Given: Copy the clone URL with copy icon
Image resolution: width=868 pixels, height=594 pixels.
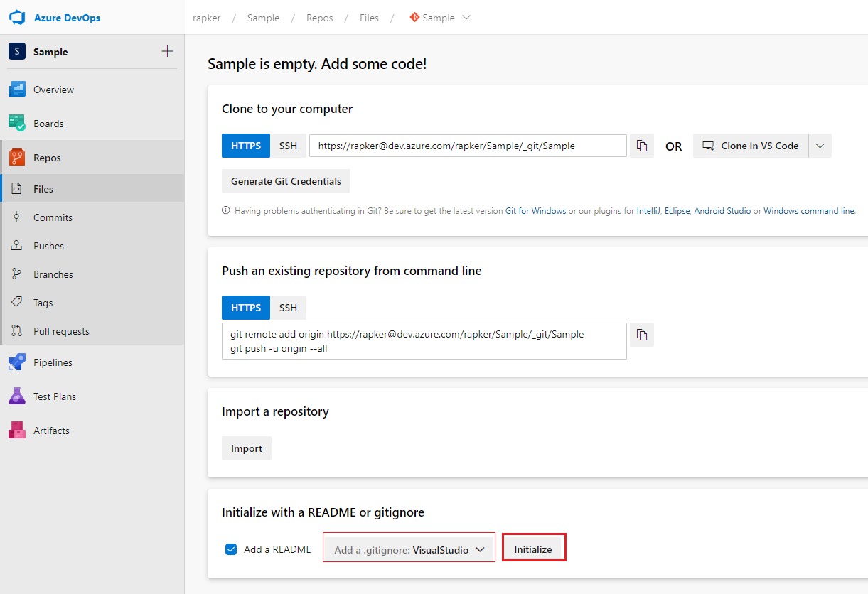Looking at the screenshot, I should pyautogui.click(x=642, y=146).
